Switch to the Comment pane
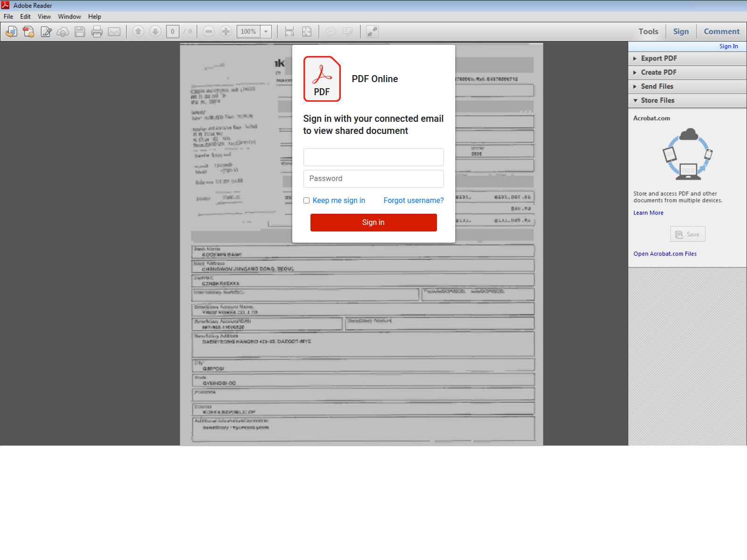The width and height of the screenshot is (747, 560). 721,31
